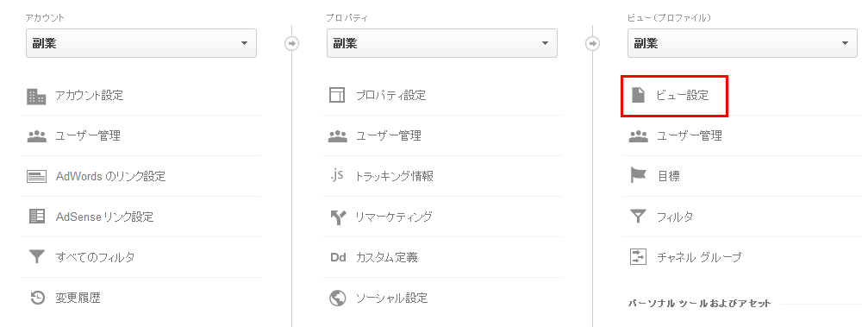Select フィルタ in the view column
This screenshot has width=868, height=327.
[x=675, y=217]
